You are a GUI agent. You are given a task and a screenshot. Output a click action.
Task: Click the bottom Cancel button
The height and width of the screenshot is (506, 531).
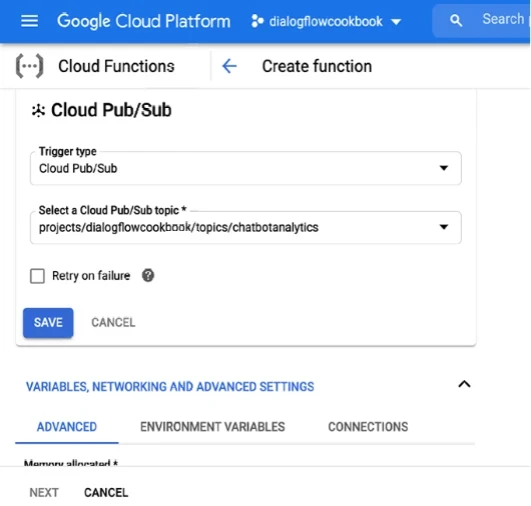click(x=106, y=492)
